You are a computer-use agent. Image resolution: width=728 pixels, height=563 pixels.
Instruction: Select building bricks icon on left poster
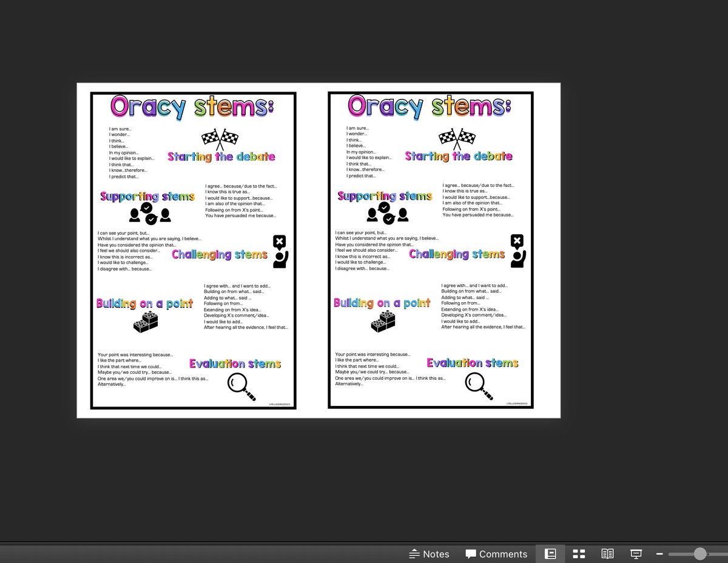point(146,322)
